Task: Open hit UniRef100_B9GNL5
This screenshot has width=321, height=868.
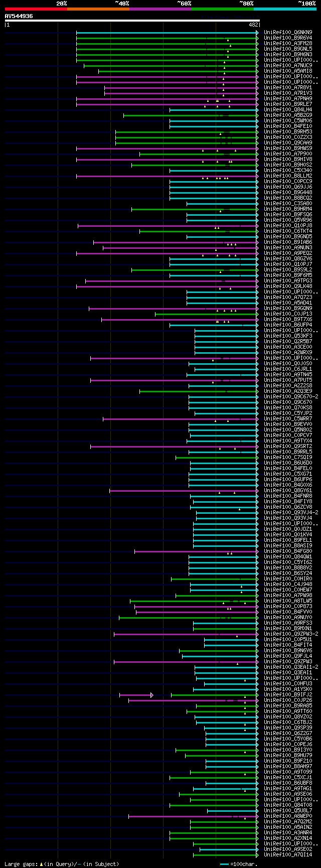Action: [288, 49]
